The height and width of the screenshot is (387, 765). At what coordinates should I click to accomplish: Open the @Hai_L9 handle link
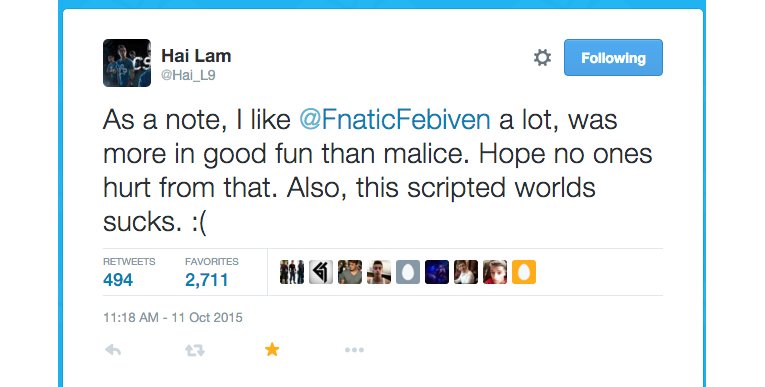tap(188, 75)
